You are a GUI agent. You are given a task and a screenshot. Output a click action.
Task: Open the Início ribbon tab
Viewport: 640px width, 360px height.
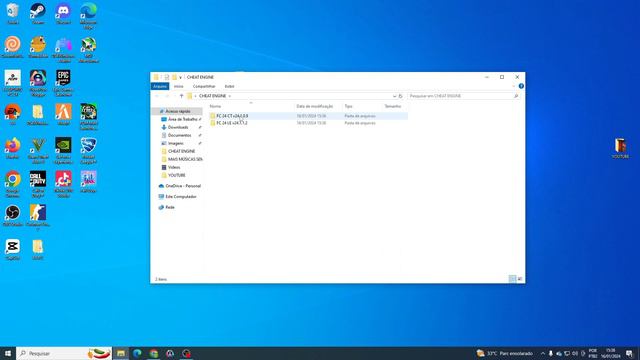pos(179,86)
